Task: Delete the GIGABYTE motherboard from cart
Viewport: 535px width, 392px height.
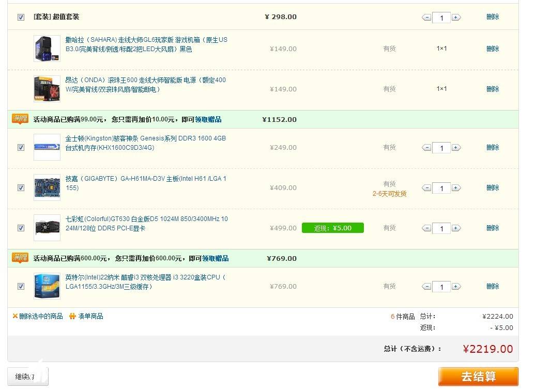Action: (x=493, y=187)
